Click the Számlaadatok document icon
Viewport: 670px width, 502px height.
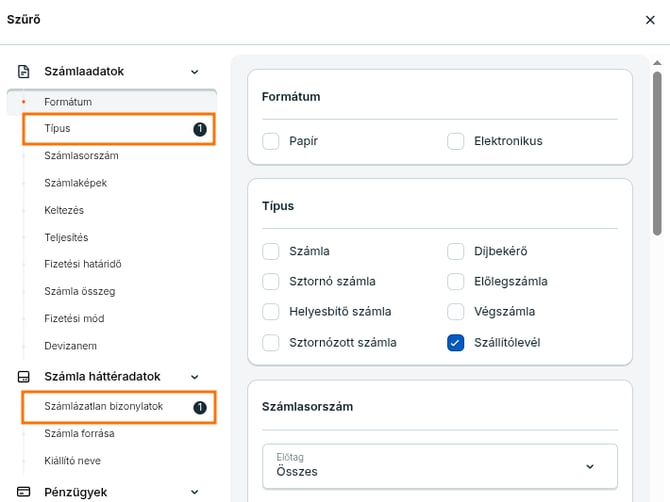point(24,72)
